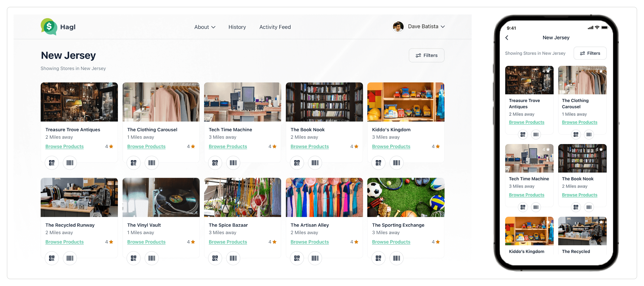Click the Tech Time Machine store photo
This screenshot has height=286, width=644.
(242, 102)
